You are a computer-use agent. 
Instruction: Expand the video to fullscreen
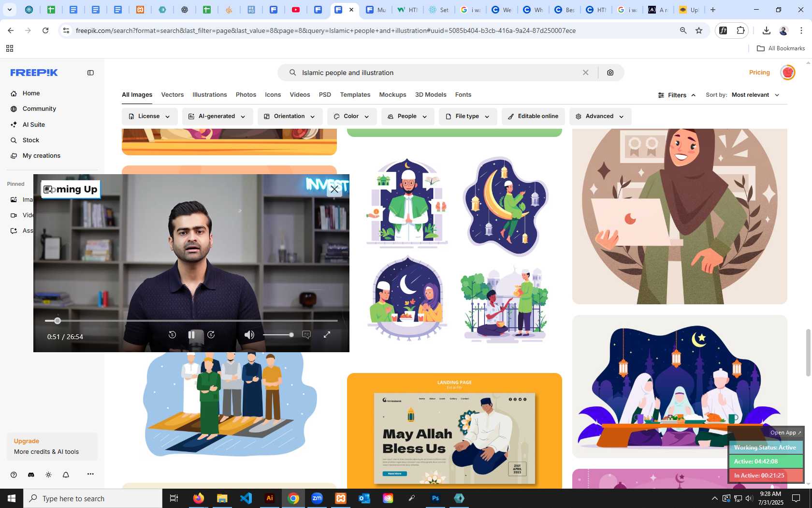pyautogui.click(x=327, y=335)
